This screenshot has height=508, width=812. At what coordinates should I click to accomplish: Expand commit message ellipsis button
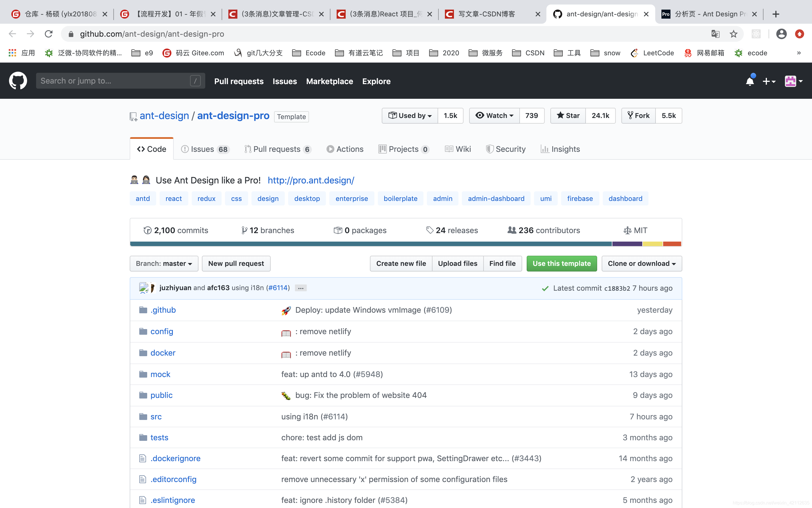click(301, 288)
